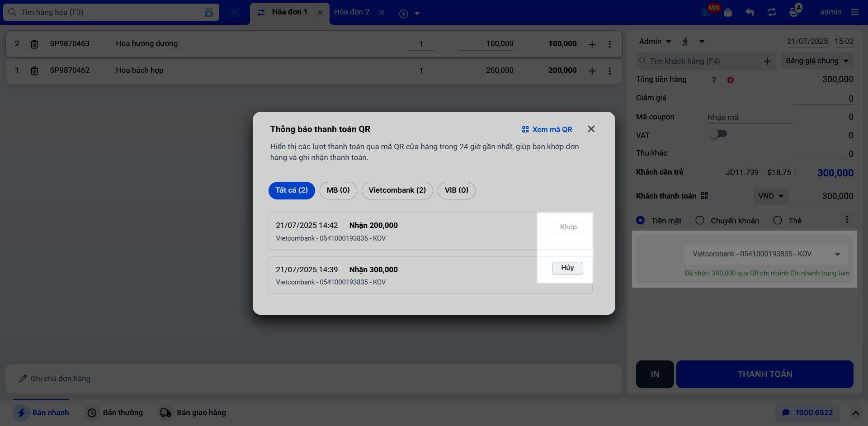868x426 pixels.
Task: Switch to Bán nhanh mode
Action: coord(41,412)
